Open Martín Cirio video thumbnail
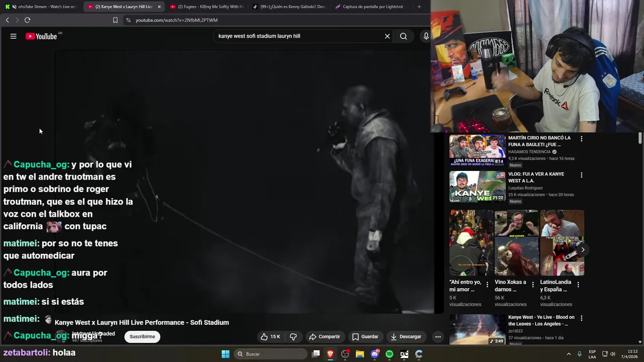The width and height of the screenshot is (644, 362). point(477,150)
